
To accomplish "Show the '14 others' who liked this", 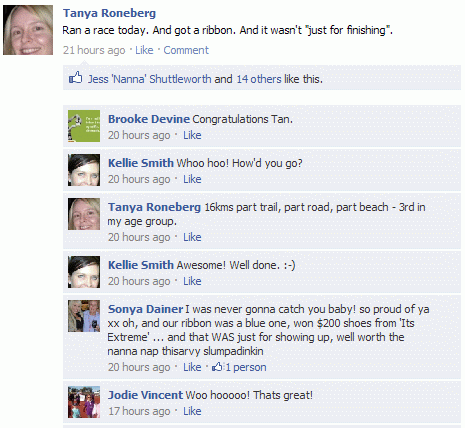I will [259, 79].
